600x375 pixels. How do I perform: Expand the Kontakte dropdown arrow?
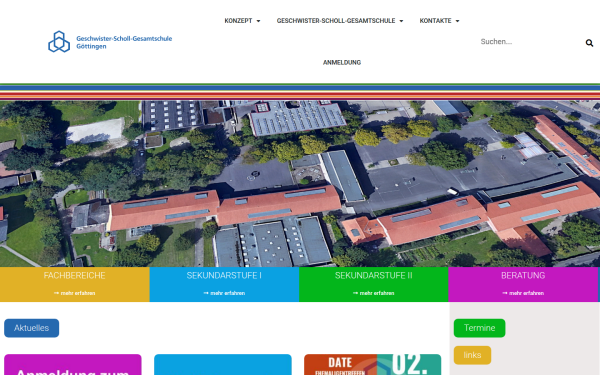457,21
